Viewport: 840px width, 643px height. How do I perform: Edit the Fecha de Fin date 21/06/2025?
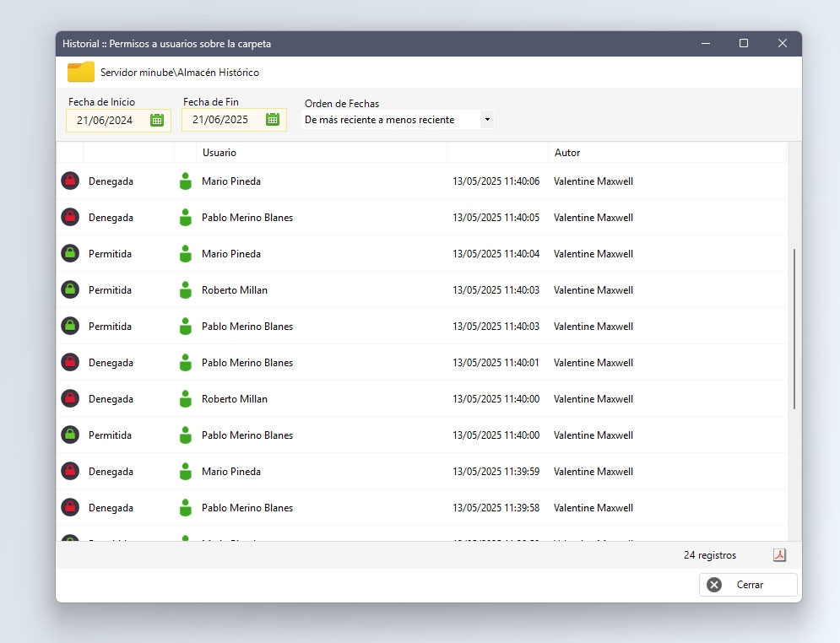pos(220,119)
